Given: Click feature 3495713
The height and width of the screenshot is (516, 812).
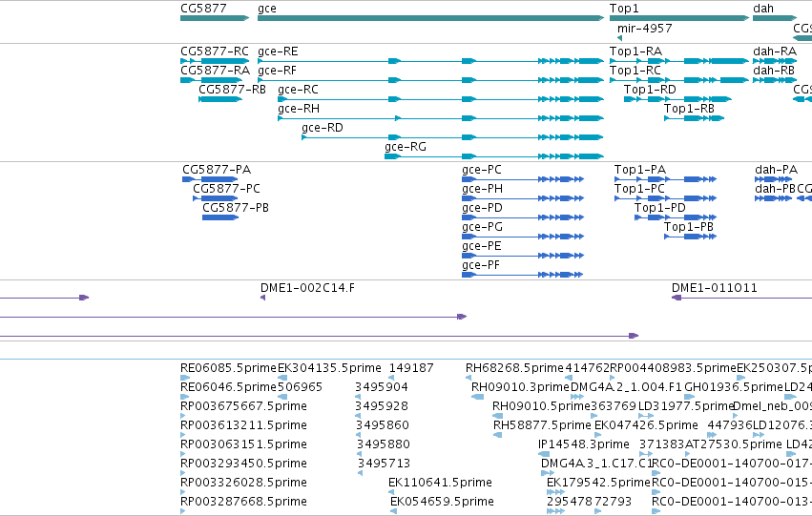Looking at the screenshot, I should click(x=384, y=464).
